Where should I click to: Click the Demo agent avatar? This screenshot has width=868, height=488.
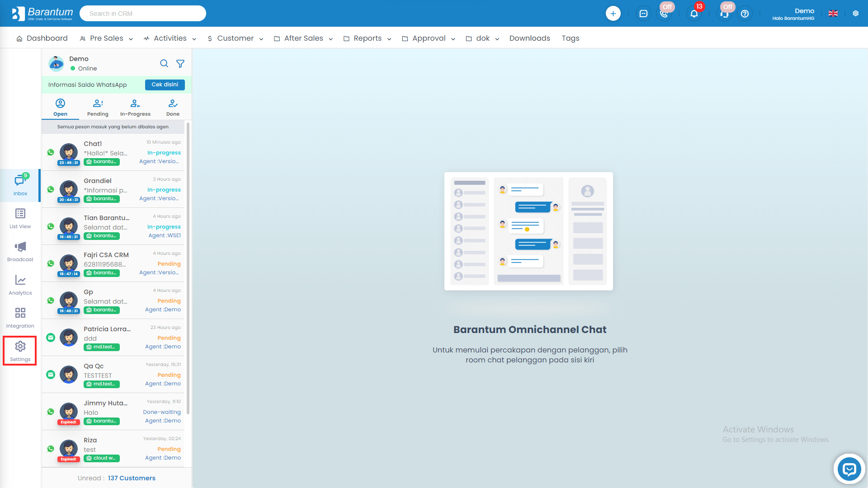pyautogui.click(x=57, y=64)
